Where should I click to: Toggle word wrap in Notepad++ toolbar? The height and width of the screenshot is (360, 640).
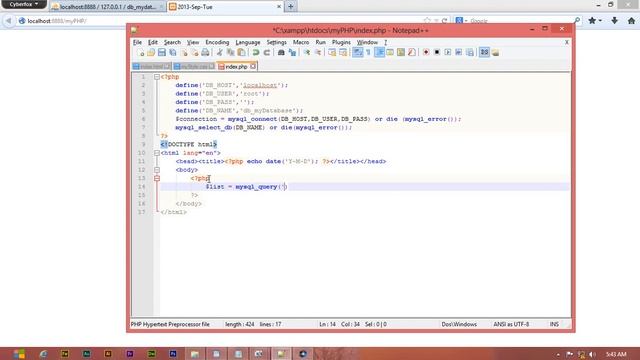point(358,53)
